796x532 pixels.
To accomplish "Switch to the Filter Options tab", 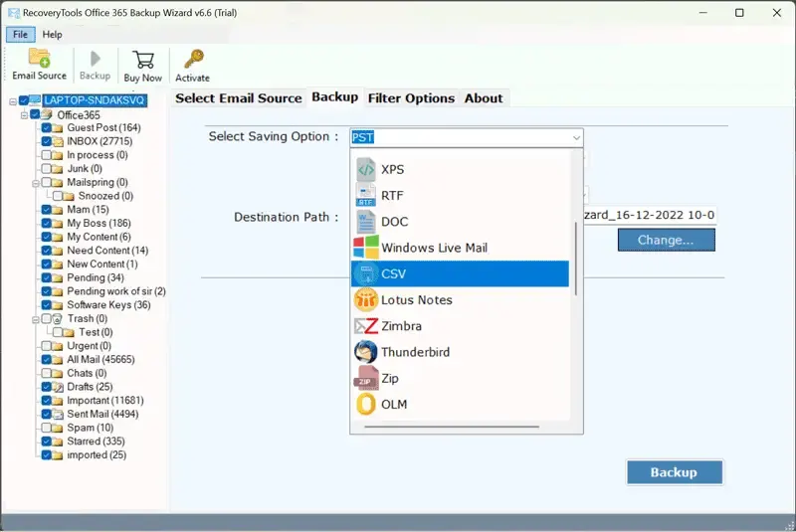I will (411, 98).
